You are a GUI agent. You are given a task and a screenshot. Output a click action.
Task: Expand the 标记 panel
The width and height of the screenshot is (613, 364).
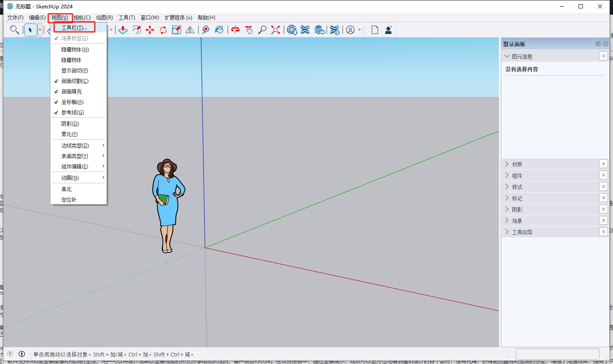point(507,198)
